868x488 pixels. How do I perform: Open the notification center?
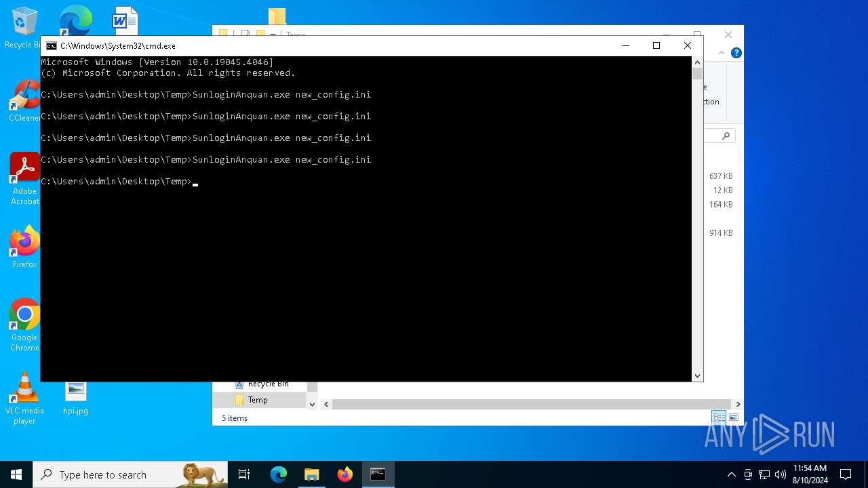pos(846,474)
